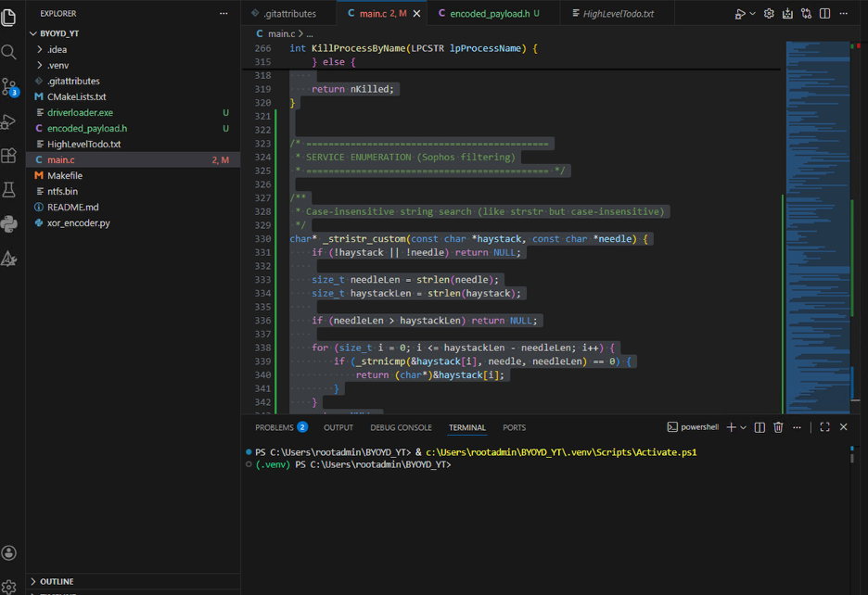Open the terminal profile dropdown chevron
Image resolution: width=868 pixels, height=595 pixels.
point(745,427)
